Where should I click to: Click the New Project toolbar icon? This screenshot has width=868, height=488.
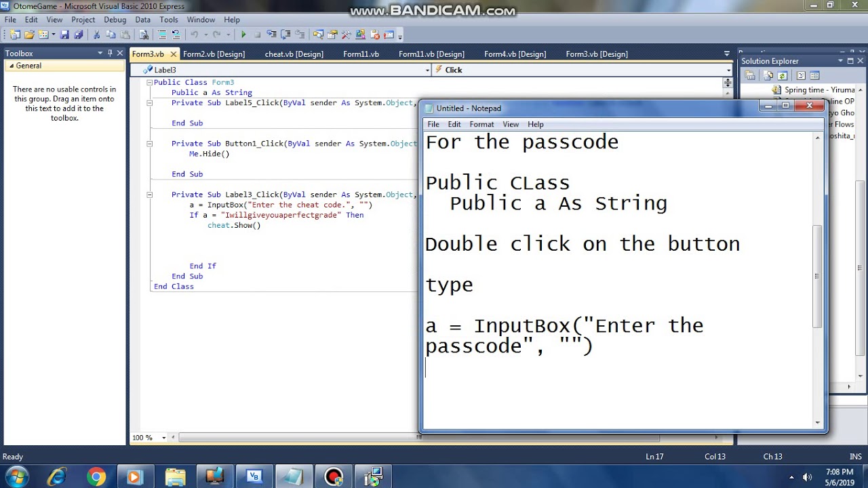point(14,35)
